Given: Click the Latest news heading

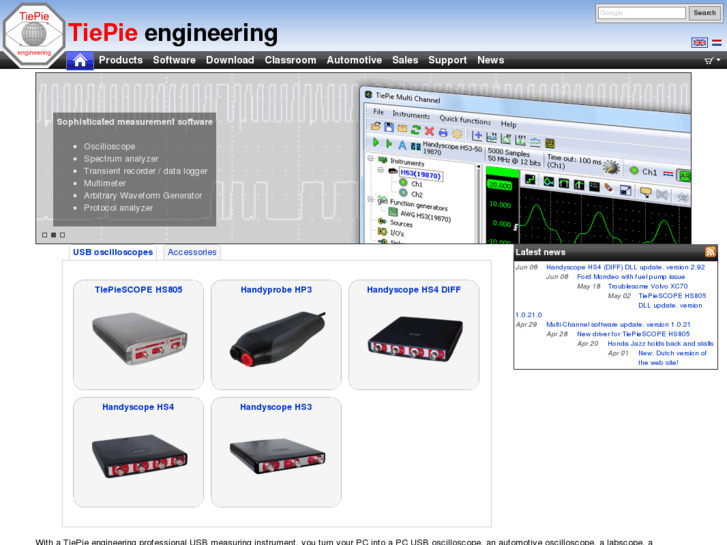Looking at the screenshot, I should pyautogui.click(x=540, y=252).
